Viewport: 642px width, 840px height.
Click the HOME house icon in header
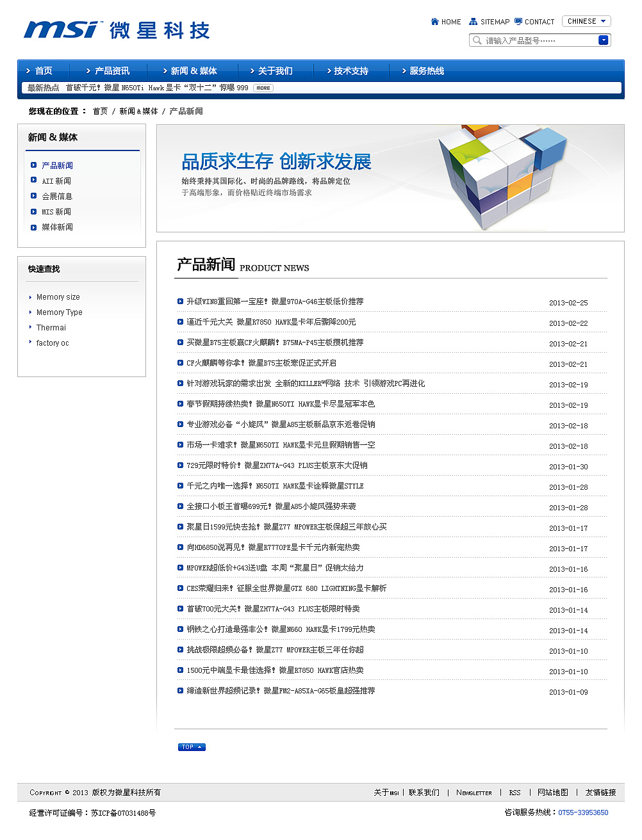tap(436, 21)
